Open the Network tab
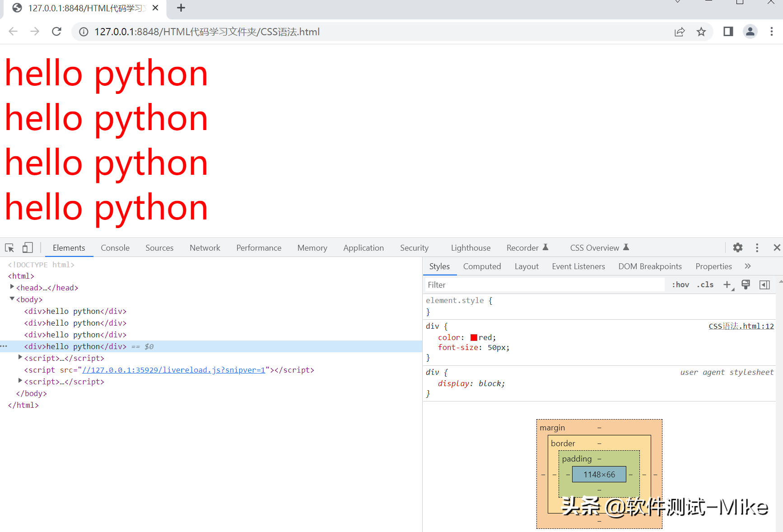The image size is (783, 532). point(205,248)
